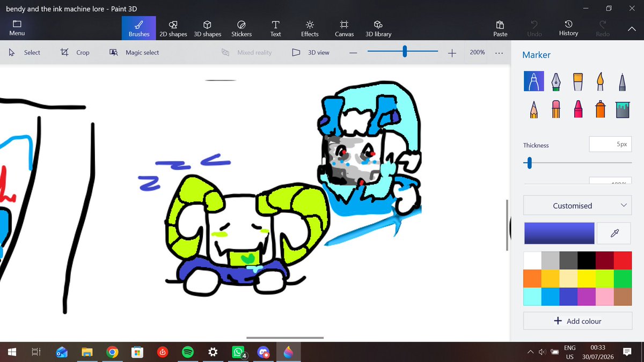The width and height of the screenshot is (644, 362).
Task: Open the Menu folder icon
Action: (17, 28)
